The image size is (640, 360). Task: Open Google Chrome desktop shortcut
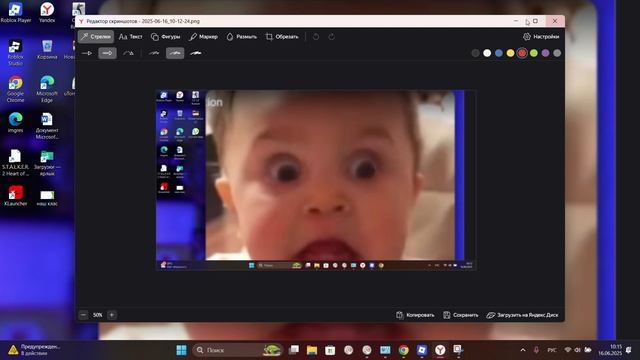tap(16, 89)
